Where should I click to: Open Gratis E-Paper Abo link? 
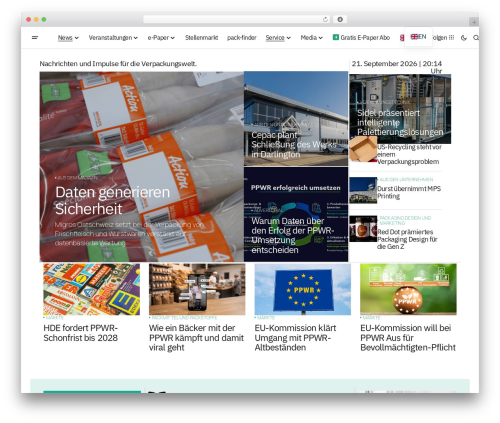[x=365, y=38]
